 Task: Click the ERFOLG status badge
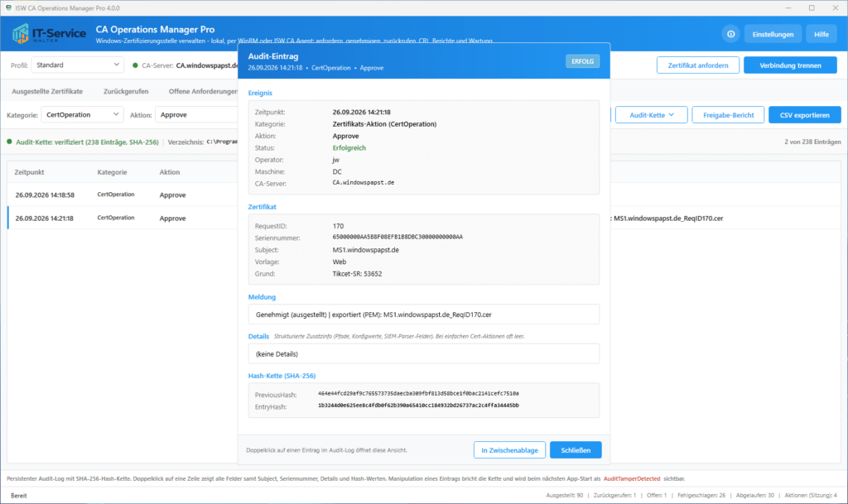(582, 61)
